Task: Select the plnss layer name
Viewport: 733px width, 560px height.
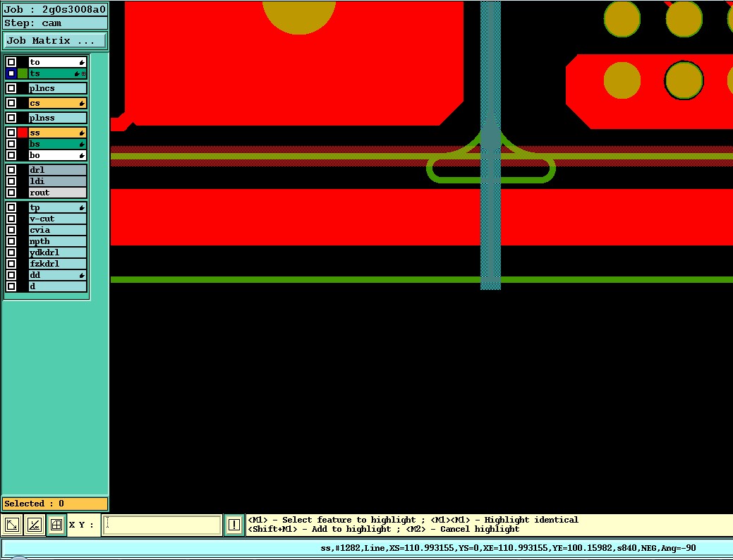Action: (58, 118)
